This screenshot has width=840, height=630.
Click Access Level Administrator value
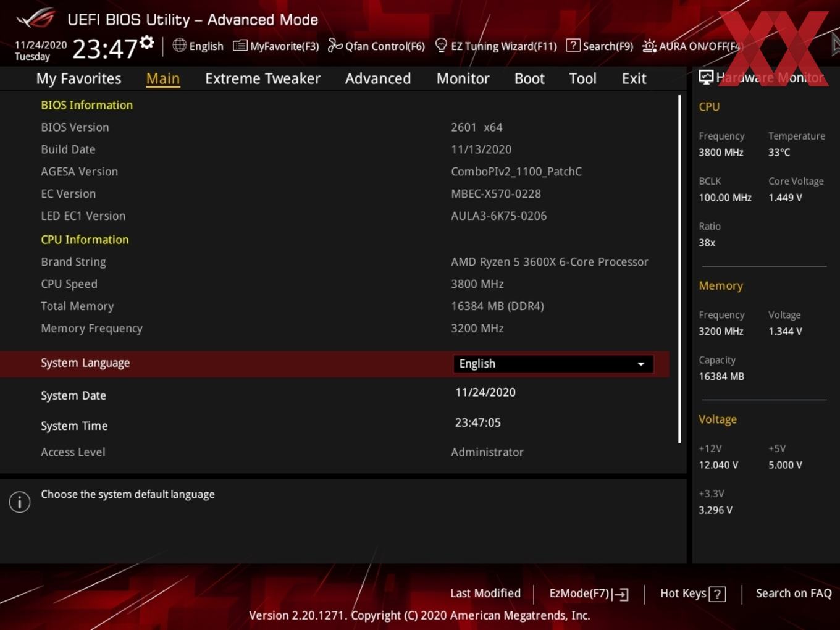click(x=487, y=452)
